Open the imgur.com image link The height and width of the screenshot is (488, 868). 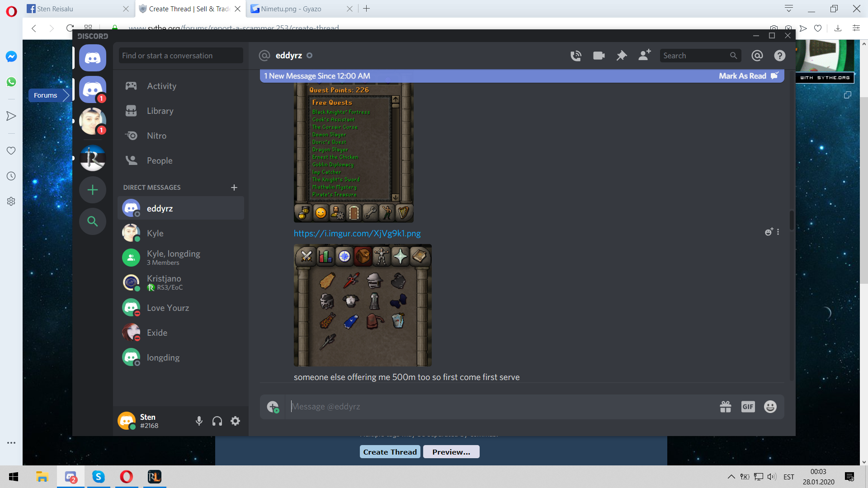click(x=357, y=233)
